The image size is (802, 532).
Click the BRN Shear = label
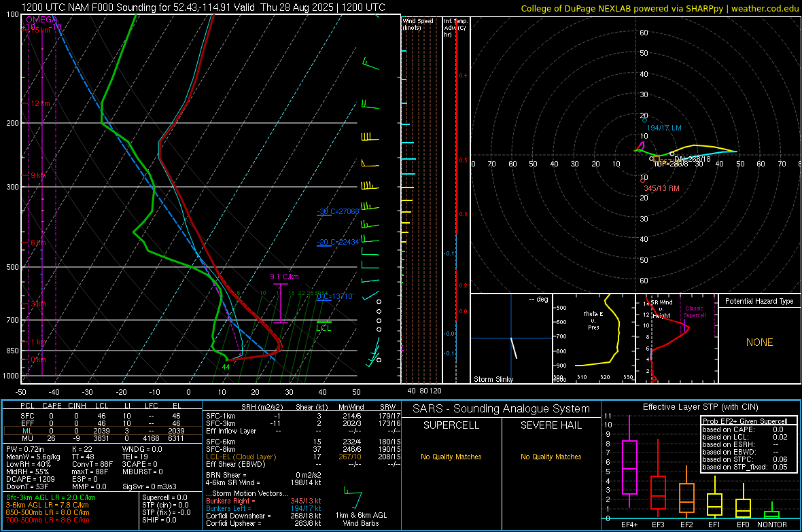coord(226,475)
